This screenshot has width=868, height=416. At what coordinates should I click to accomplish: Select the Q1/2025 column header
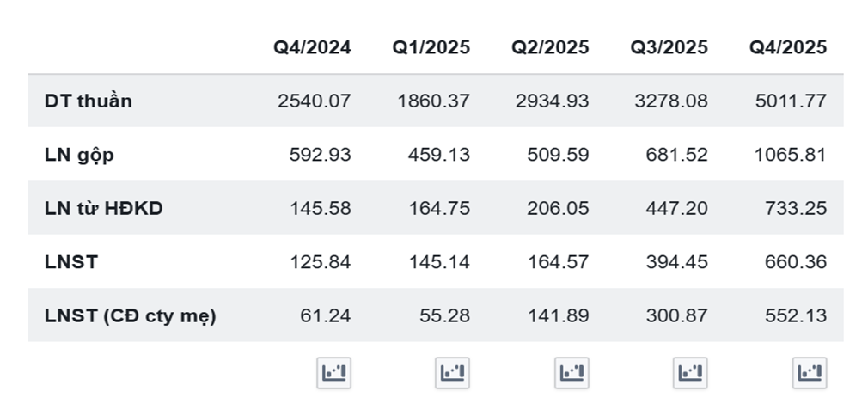pos(431,47)
